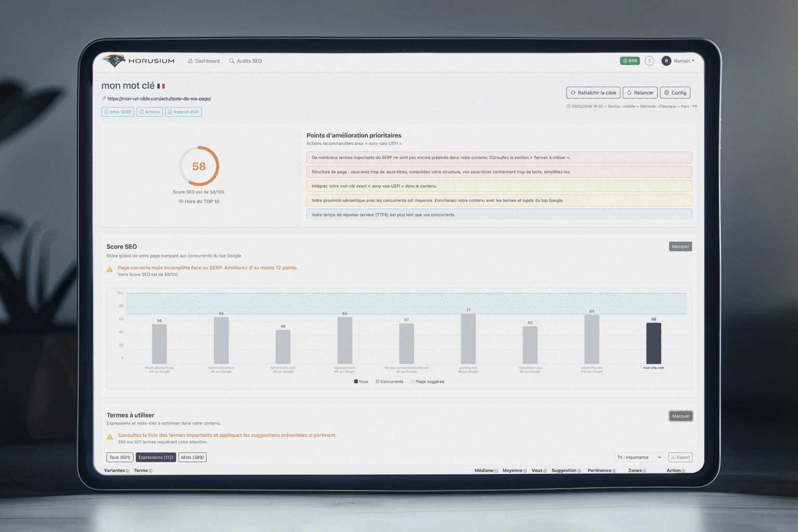798x532 pixels.
Task: Select the dark mon-site.com bar in chart
Action: click(x=653, y=343)
